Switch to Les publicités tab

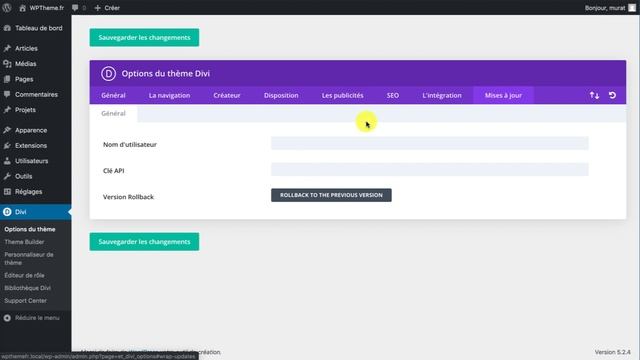[342, 95]
